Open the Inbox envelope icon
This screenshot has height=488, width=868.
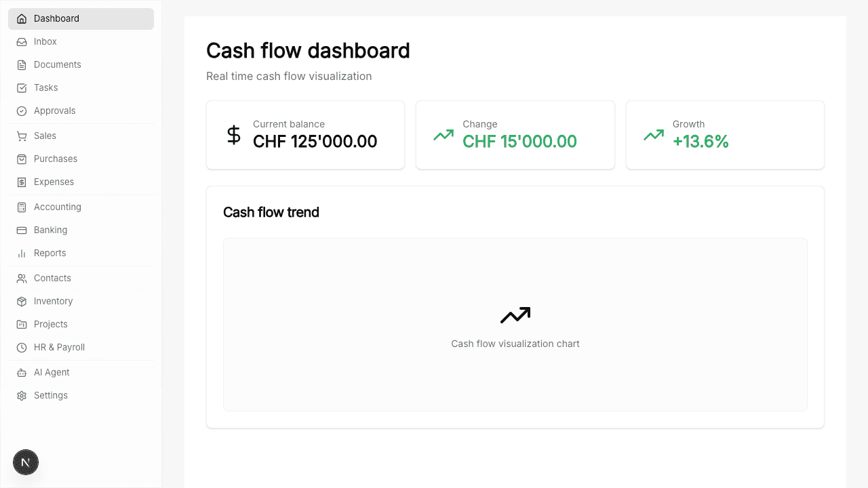point(22,41)
